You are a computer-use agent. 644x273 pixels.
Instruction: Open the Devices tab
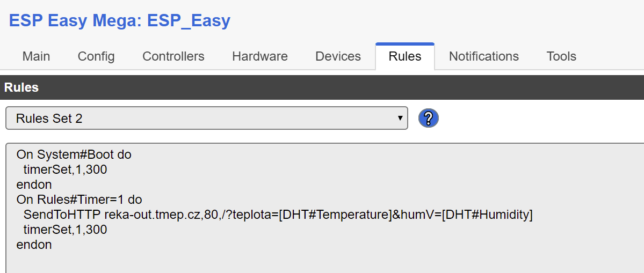coord(338,56)
